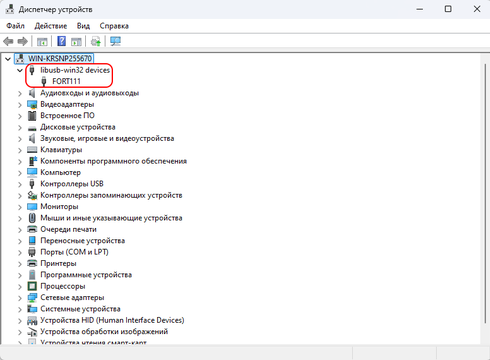Select Процессоры label
This screenshot has width=490, height=360.
point(63,286)
